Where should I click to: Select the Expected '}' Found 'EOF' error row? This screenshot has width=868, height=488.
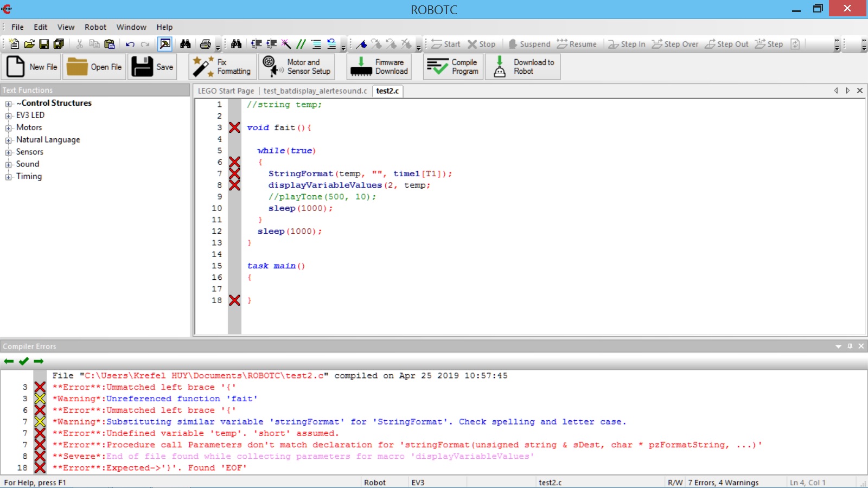[x=150, y=468]
